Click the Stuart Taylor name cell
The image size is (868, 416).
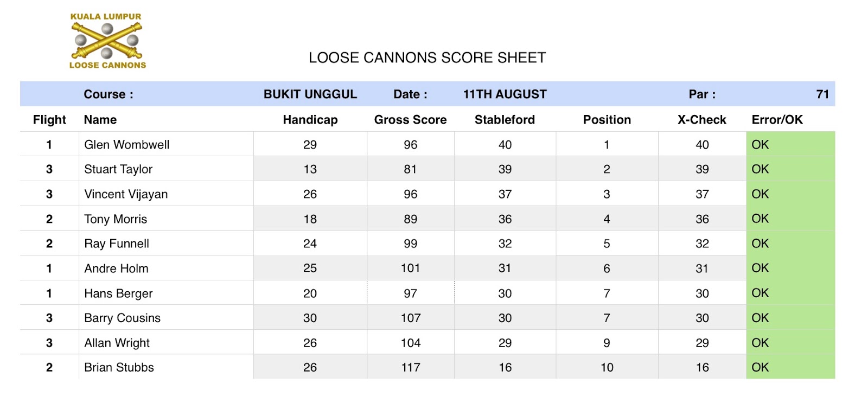tap(118, 169)
